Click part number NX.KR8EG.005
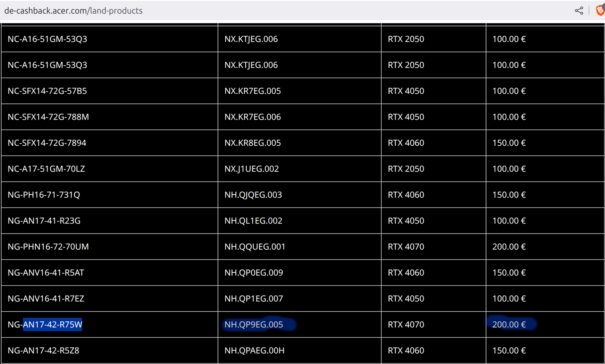Image resolution: width=605 pixels, height=364 pixels. tap(252, 143)
